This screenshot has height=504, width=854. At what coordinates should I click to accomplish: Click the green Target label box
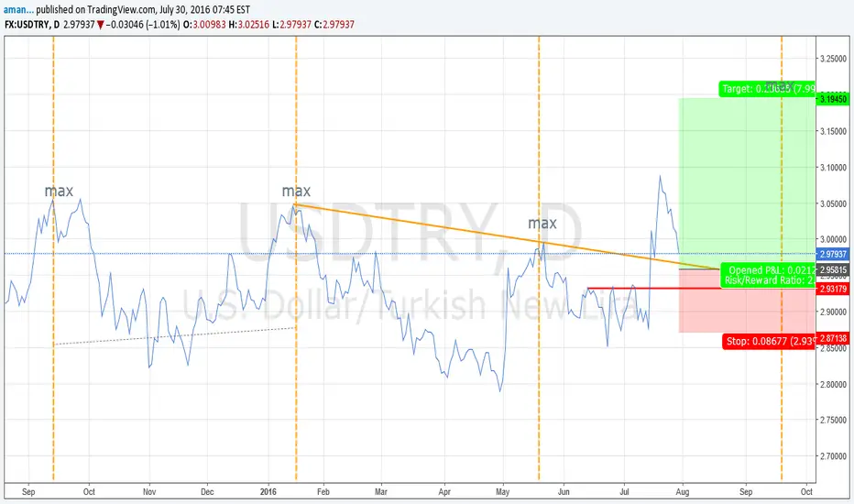tap(767, 89)
